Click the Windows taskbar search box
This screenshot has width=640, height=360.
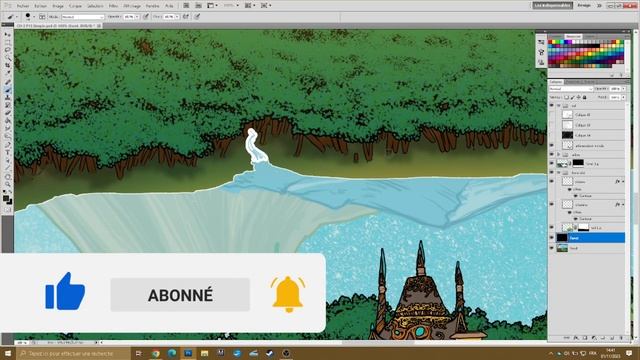(73, 353)
